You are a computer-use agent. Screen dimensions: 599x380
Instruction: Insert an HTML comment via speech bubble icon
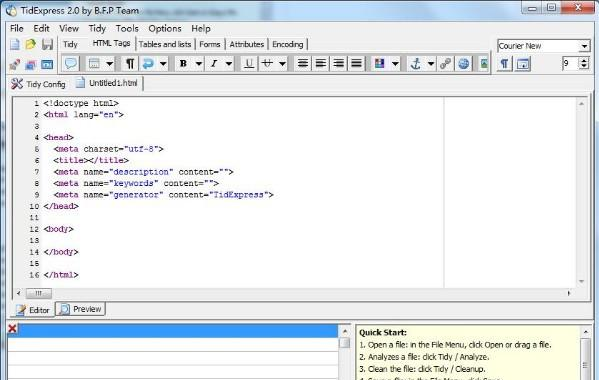[x=71, y=63]
